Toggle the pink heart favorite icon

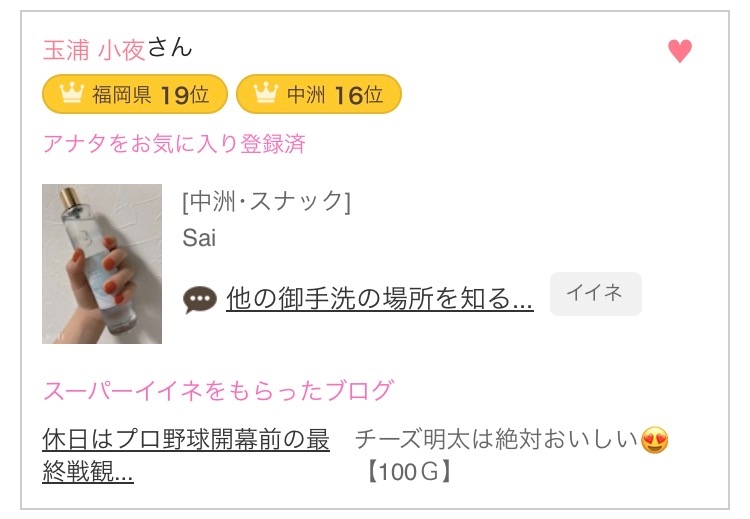(680, 51)
